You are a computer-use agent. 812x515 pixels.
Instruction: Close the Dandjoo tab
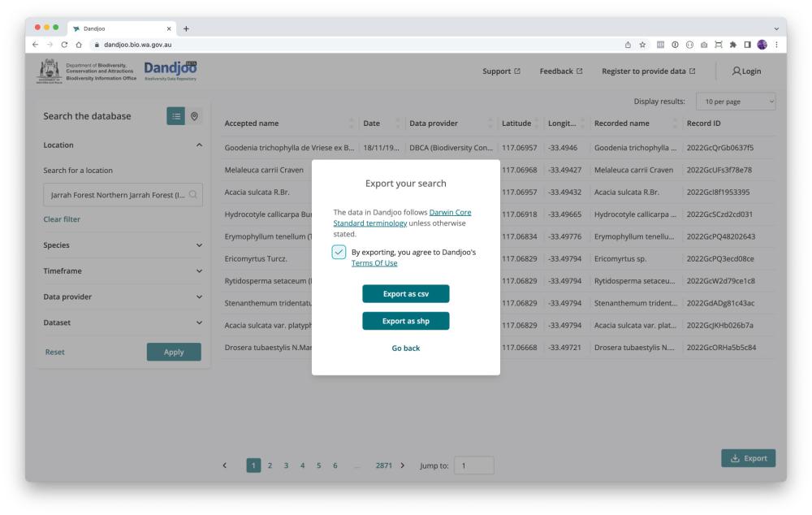pyautogui.click(x=169, y=28)
